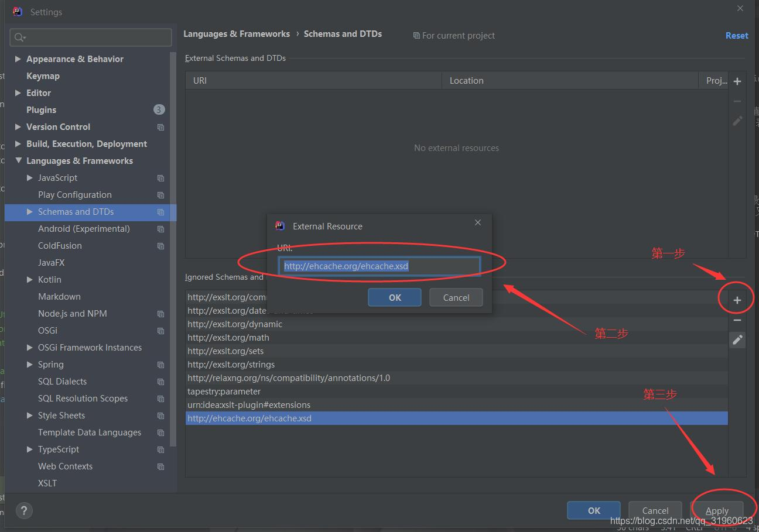Click the project-level icon beside Play Configuration

[160, 195]
